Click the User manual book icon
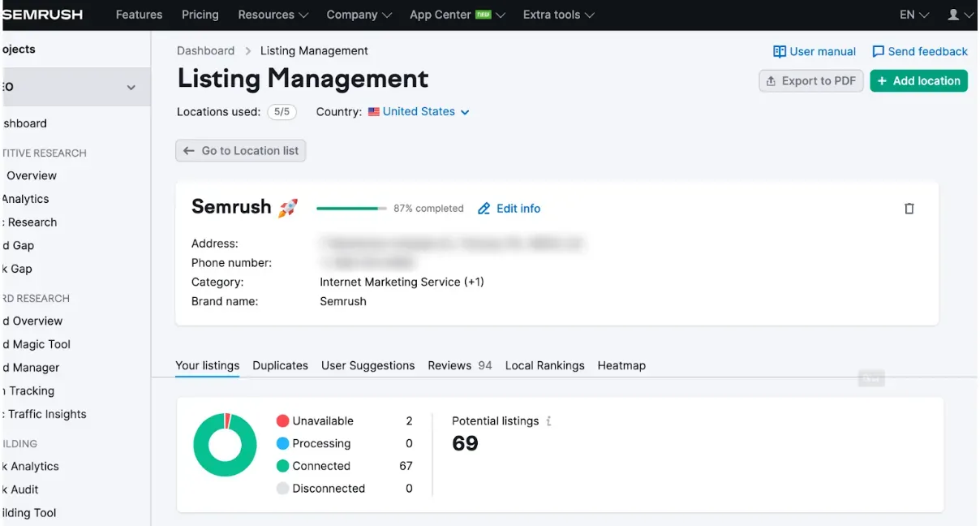The image size is (980, 526). point(780,51)
